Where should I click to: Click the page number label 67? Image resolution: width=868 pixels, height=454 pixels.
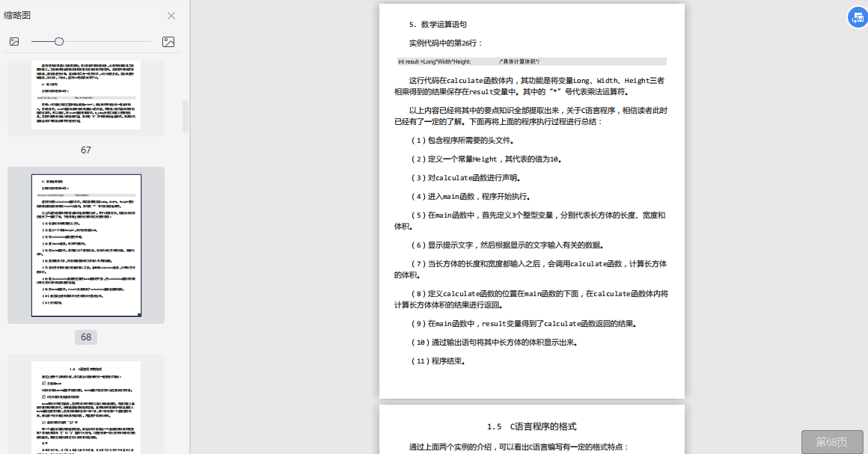click(x=86, y=150)
